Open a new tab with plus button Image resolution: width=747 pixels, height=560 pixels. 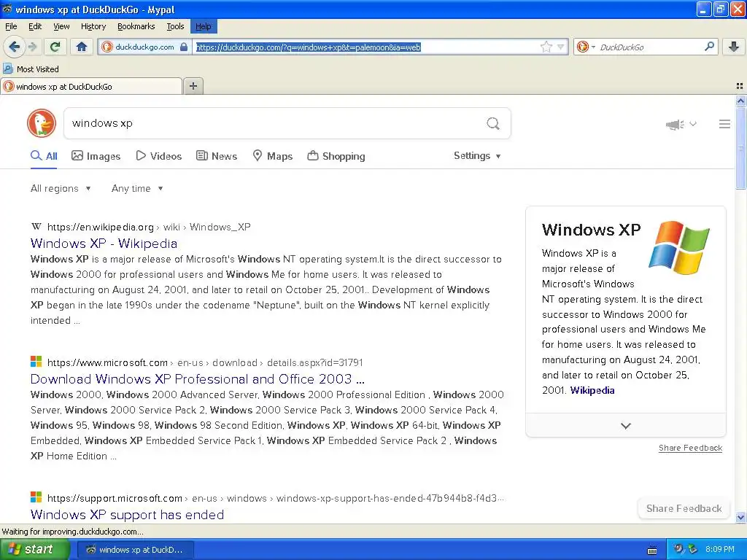(x=193, y=86)
